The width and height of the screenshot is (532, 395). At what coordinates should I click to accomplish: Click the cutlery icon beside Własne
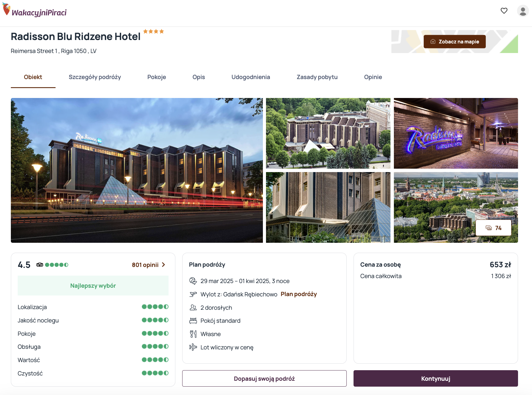pos(193,334)
